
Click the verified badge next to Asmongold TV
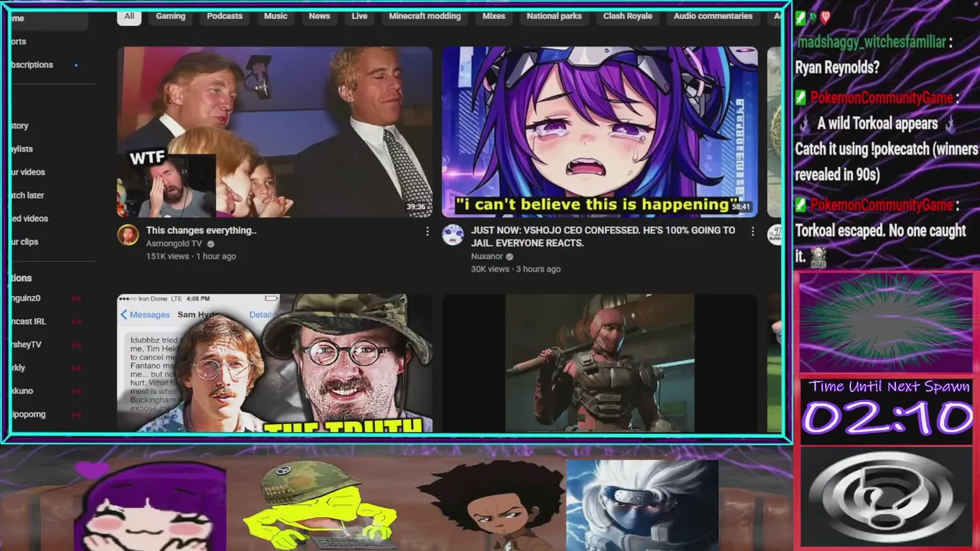pyautogui.click(x=211, y=244)
